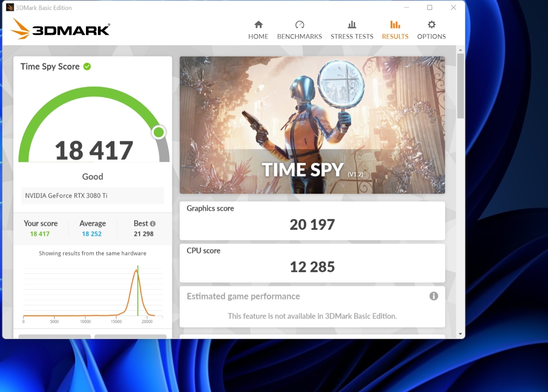Click the 3DMark title bar app icon
The height and width of the screenshot is (392, 548).
[x=10, y=7]
